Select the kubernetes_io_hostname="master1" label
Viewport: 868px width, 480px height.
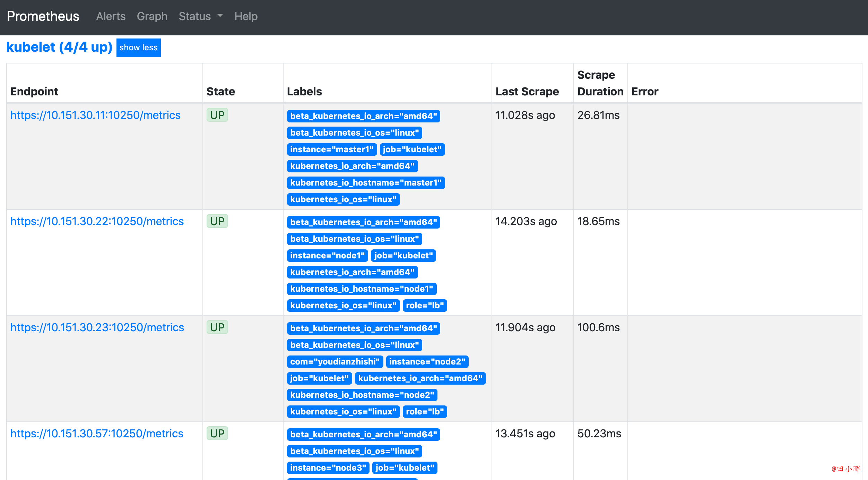(366, 183)
